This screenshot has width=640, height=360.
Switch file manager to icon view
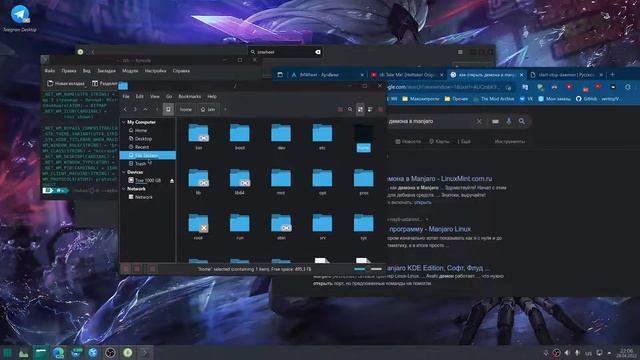360,109
